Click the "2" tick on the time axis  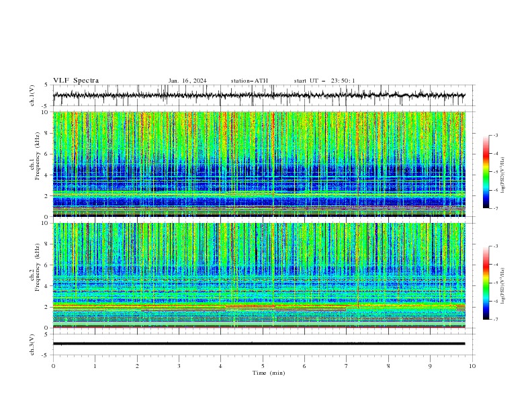(137, 366)
